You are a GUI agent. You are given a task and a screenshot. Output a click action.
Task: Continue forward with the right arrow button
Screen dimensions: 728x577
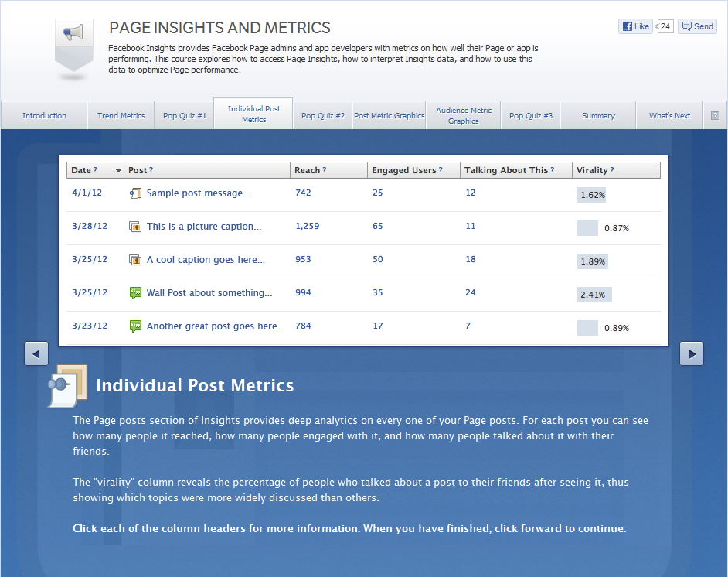[x=692, y=353]
